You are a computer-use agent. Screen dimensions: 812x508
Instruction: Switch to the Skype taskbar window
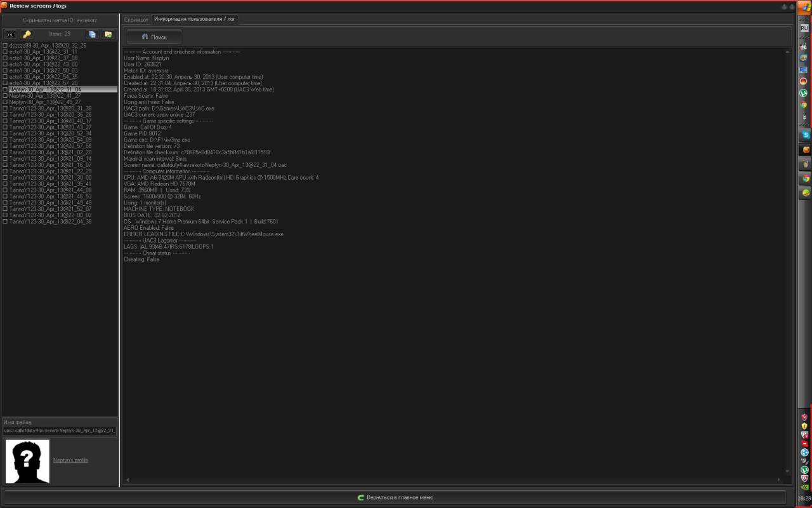806,135
